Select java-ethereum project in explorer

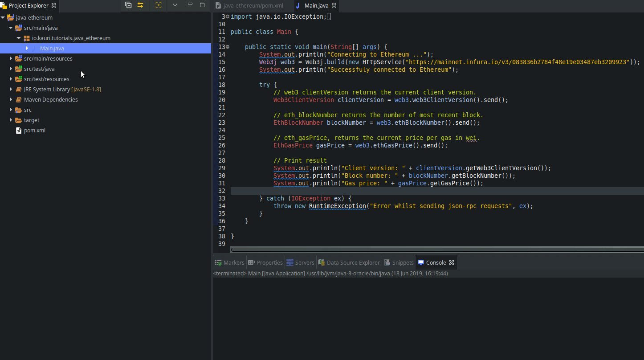click(x=34, y=18)
